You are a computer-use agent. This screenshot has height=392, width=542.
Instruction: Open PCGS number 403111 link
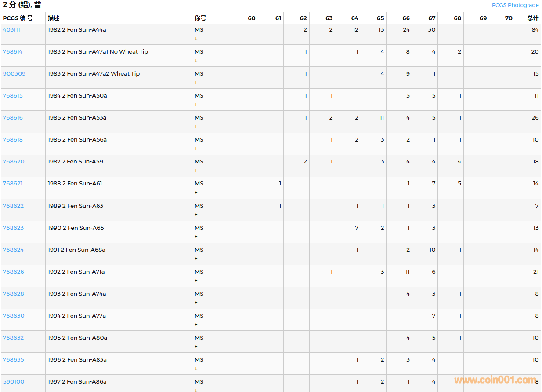coord(11,30)
